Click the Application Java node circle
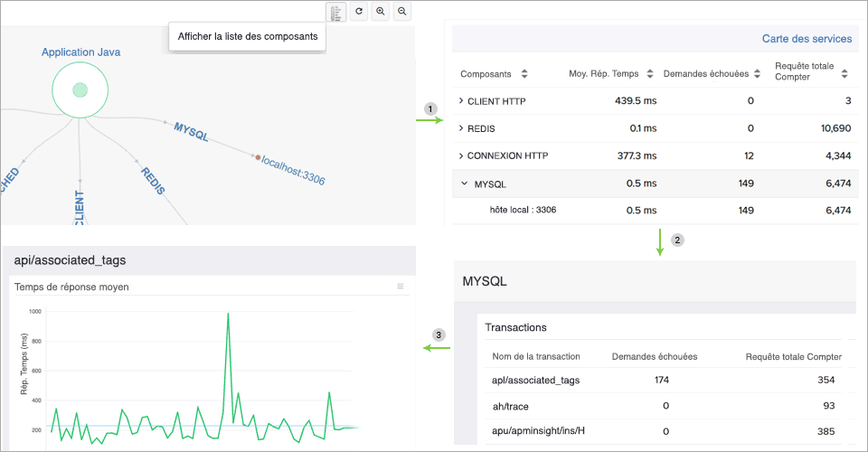 pos(80,89)
